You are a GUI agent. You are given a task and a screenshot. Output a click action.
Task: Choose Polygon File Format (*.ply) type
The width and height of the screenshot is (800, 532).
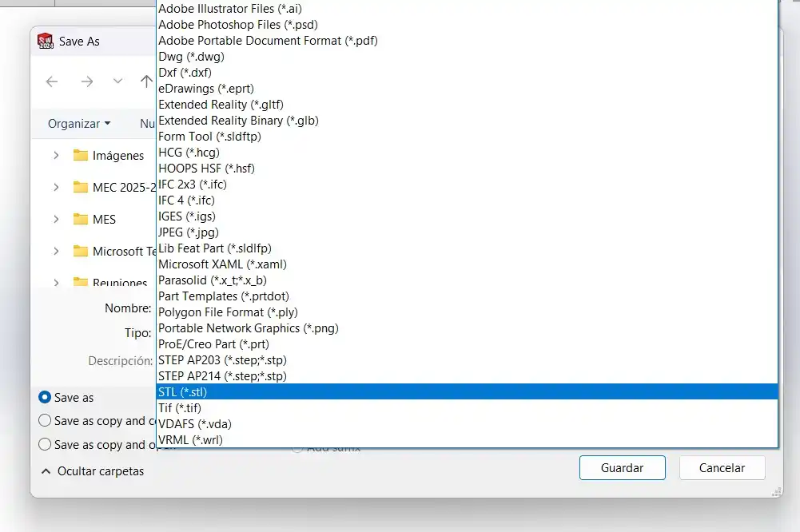(467, 312)
